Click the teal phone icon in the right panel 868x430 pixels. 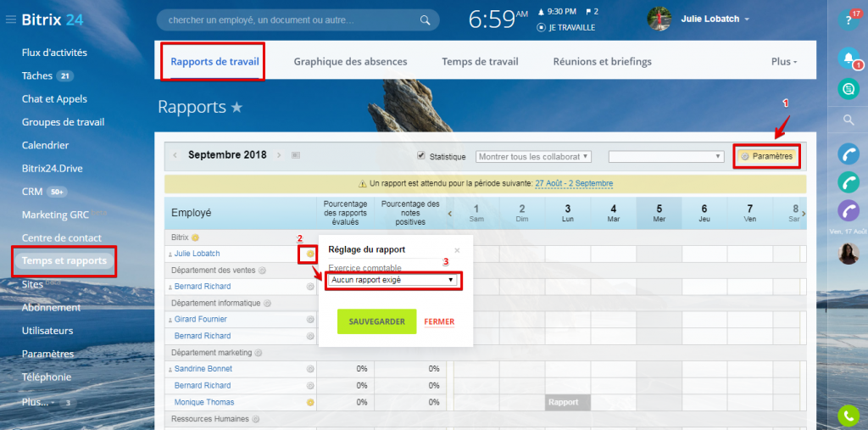click(848, 181)
